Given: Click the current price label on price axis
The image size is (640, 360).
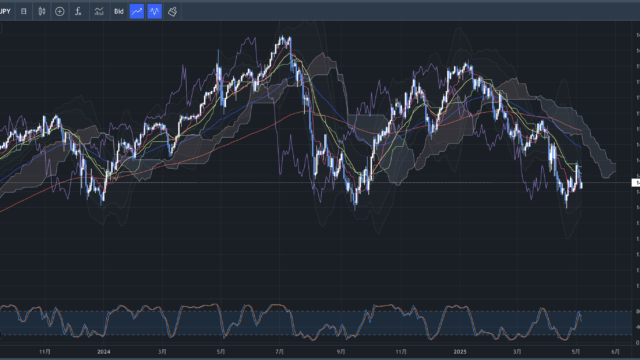Looking at the screenshot, I should [x=636, y=183].
